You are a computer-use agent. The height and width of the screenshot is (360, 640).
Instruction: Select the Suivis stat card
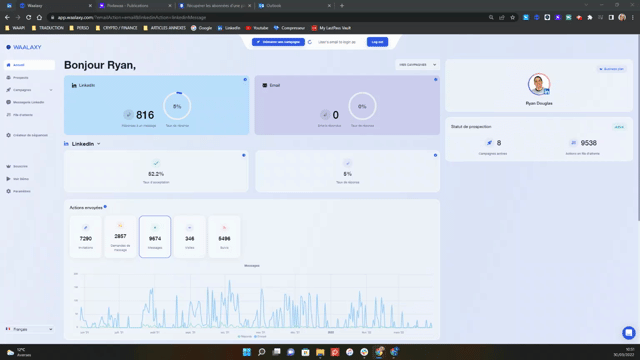(224, 237)
